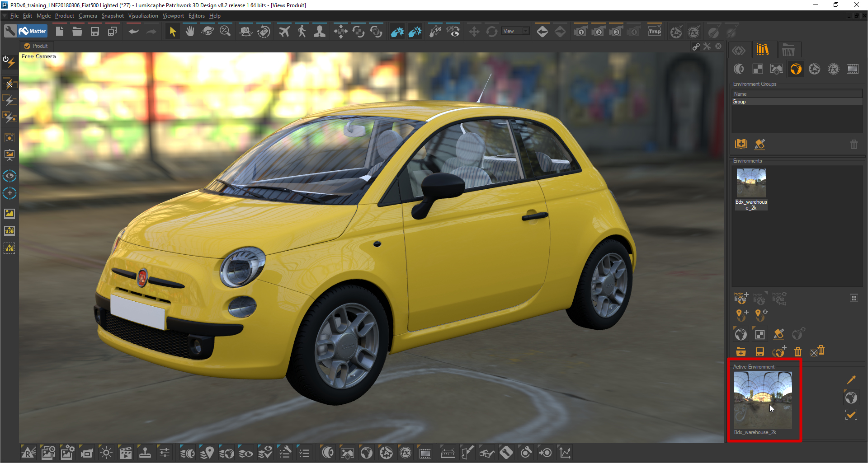Image resolution: width=868 pixels, height=463 pixels.
Task: Delete environment using orange trash icon
Action: [798, 351]
